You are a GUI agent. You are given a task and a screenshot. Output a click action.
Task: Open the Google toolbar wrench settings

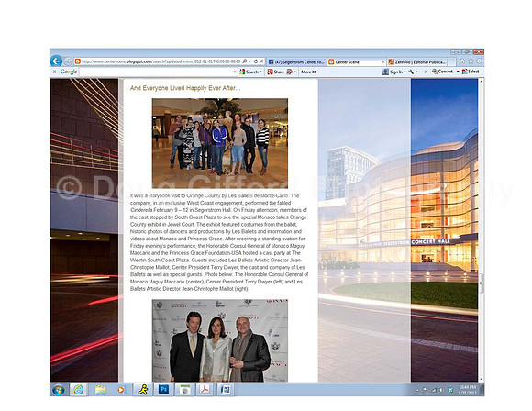pos(411,72)
